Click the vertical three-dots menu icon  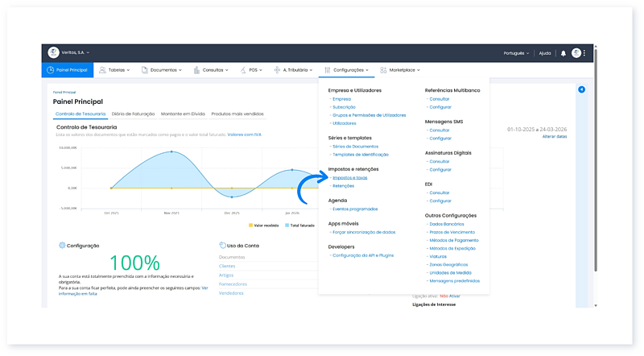tap(585, 53)
